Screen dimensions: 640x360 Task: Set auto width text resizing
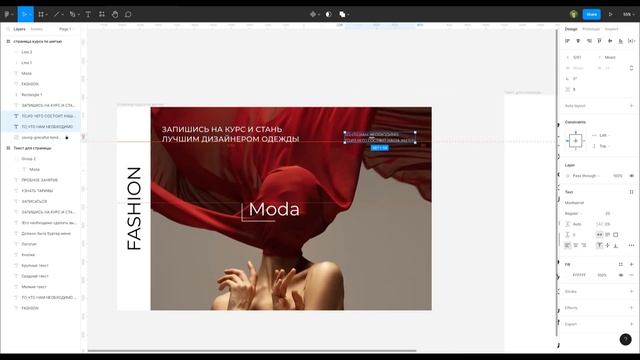(599, 235)
